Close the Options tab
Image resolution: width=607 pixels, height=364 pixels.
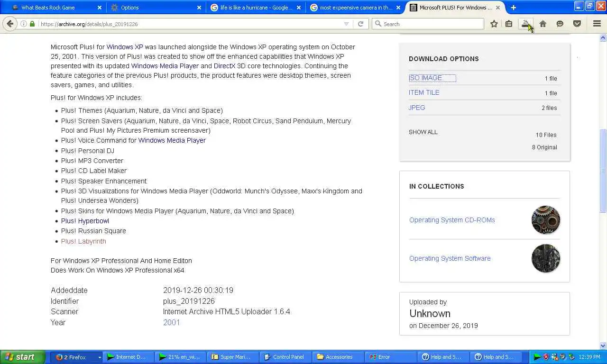pyautogui.click(x=199, y=8)
